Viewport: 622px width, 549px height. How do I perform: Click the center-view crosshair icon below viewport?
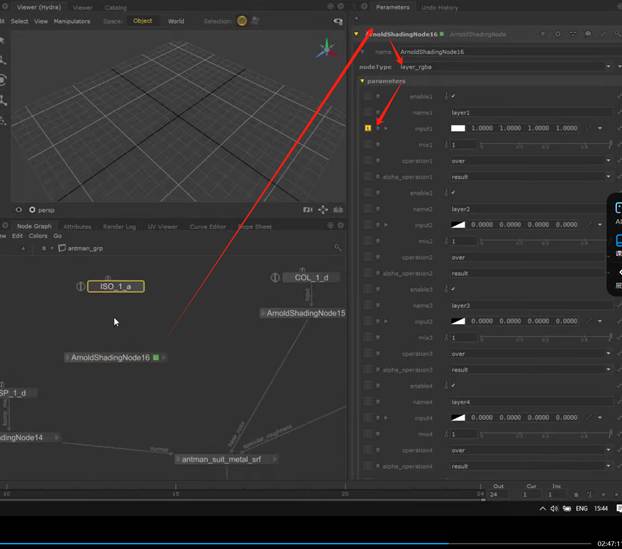pyautogui.click(x=323, y=210)
